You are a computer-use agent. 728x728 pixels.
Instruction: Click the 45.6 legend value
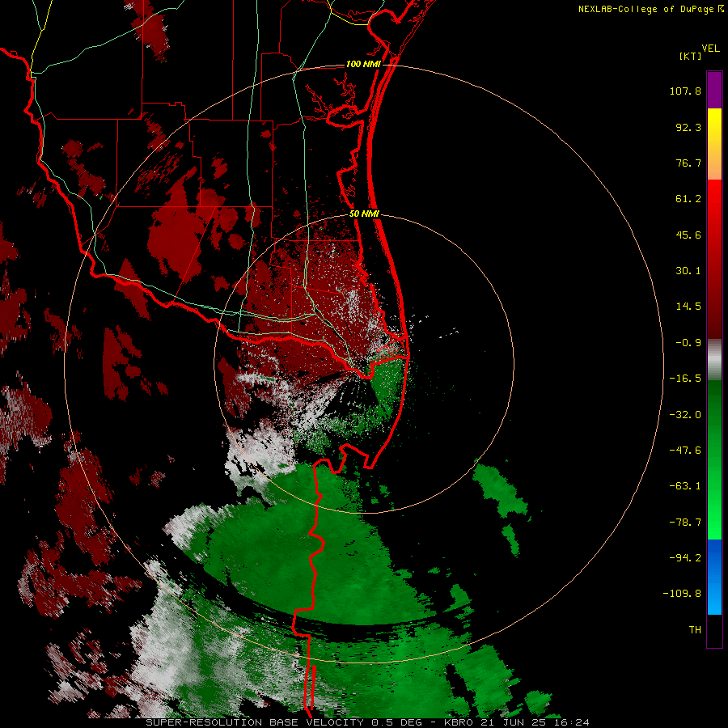point(688,235)
